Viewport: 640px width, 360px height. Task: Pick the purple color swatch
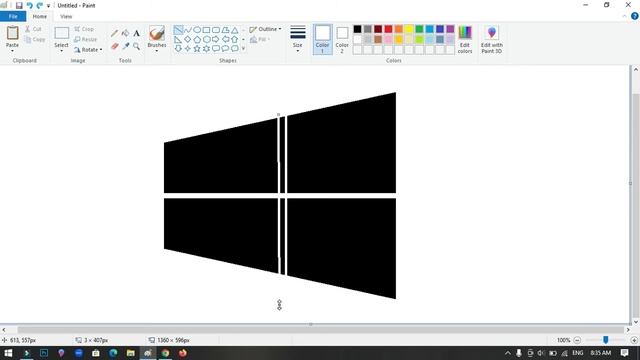pyautogui.click(x=450, y=29)
